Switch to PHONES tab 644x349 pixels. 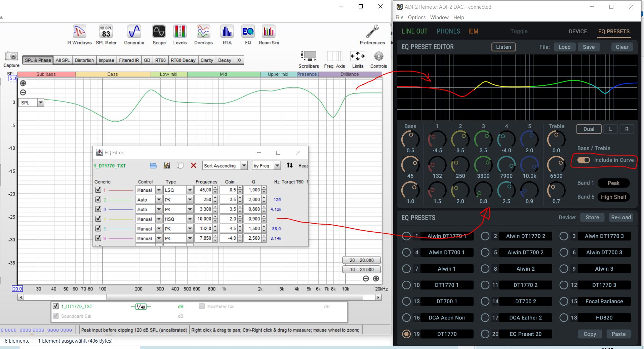448,31
